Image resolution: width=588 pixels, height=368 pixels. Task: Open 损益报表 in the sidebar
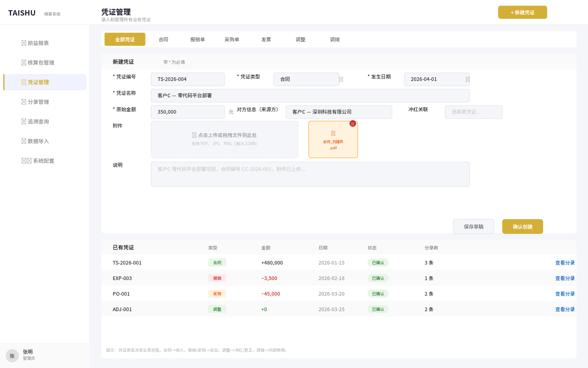point(45,43)
